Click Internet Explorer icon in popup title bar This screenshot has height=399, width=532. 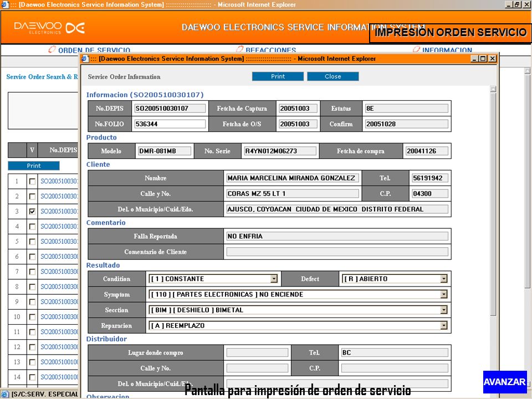point(85,59)
